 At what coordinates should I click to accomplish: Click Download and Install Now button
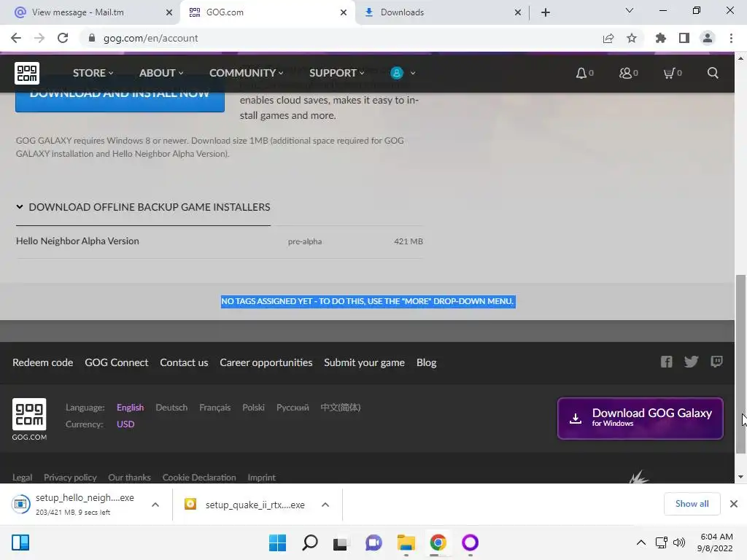120,101
